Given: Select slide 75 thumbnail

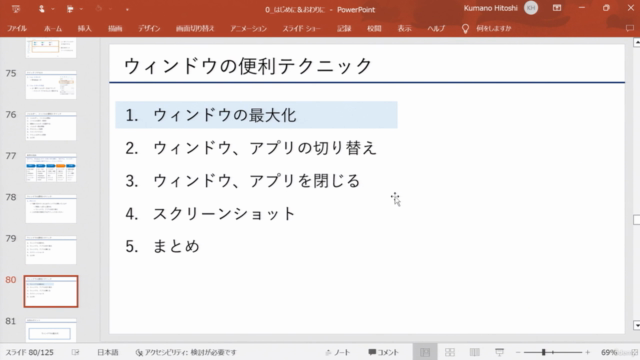Looking at the screenshot, I should [x=51, y=85].
